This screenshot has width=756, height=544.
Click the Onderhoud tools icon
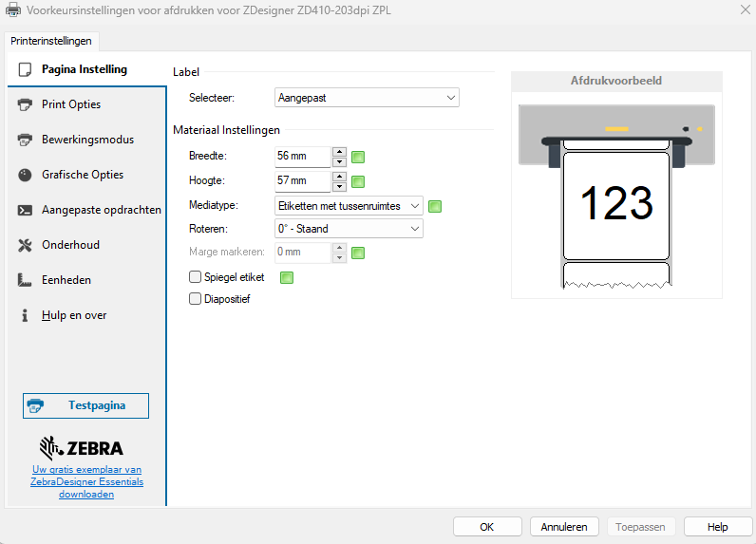tap(25, 245)
